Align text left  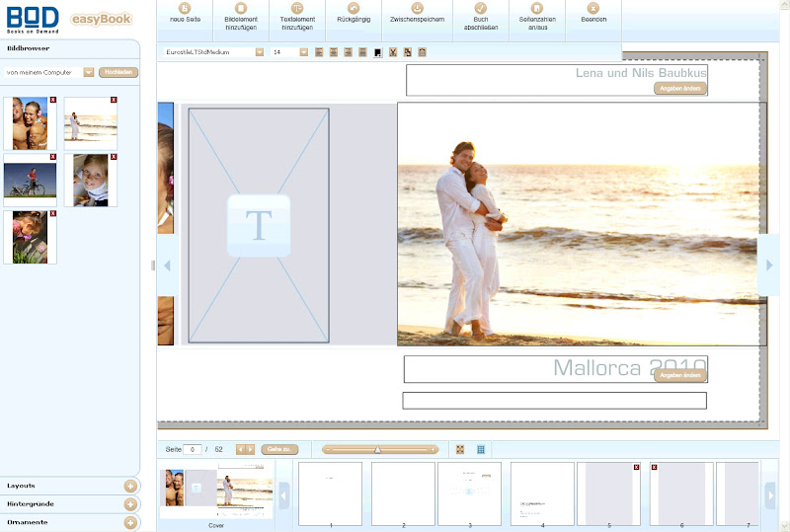[319, 52]
